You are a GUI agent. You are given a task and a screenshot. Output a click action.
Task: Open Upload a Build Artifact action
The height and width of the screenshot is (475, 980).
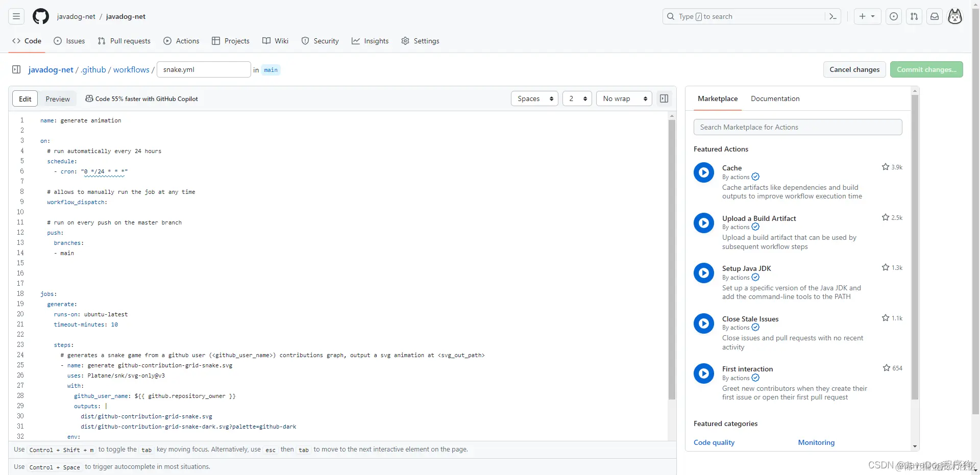[x=759, y=218]
